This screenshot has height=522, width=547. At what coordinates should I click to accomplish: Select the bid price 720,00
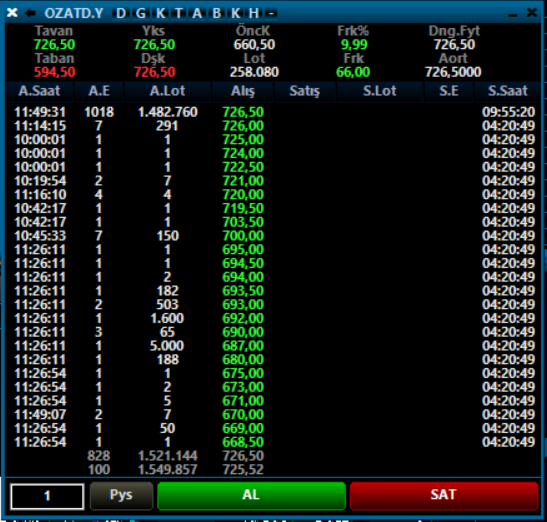[x=243, y=195]
